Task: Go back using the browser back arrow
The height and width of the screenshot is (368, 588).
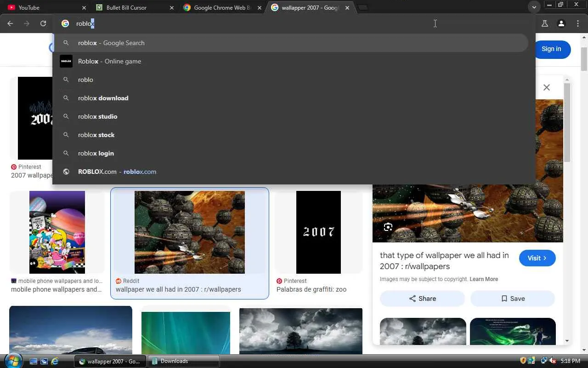Action: pyautogui.click(x=10, y=23)
